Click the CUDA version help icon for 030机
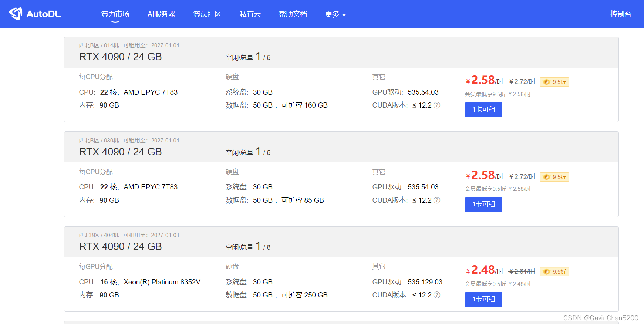This screenshot has height=324, width=644. click(437, 200)
